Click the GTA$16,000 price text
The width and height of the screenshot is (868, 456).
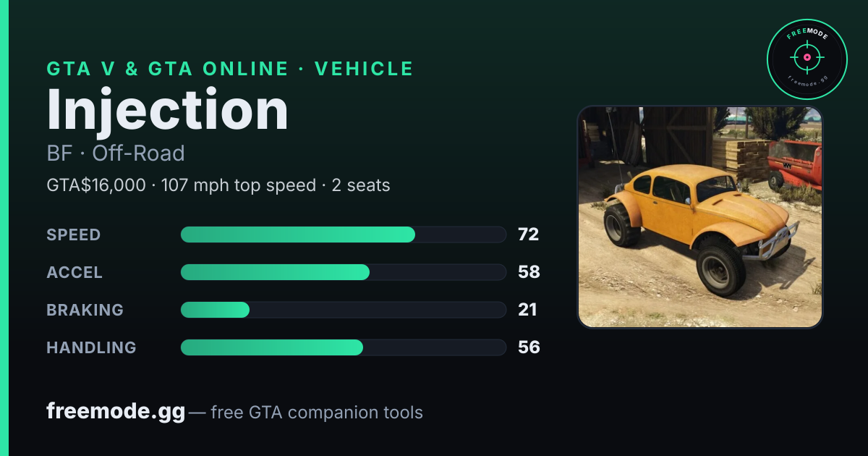click(x=96, y=186)
